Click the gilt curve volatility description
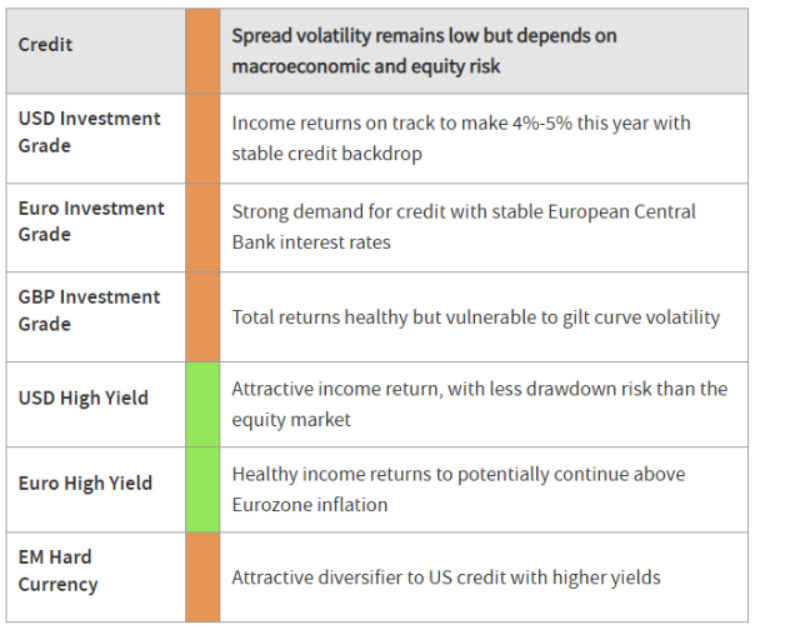Viewport: 787px width, 631px height. [x=476, y=318]
